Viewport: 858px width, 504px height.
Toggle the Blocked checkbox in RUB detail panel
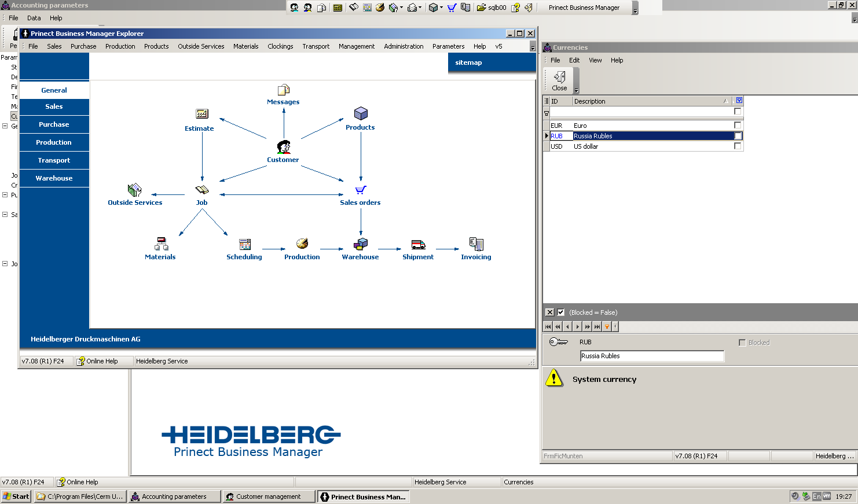click(742, 343)
